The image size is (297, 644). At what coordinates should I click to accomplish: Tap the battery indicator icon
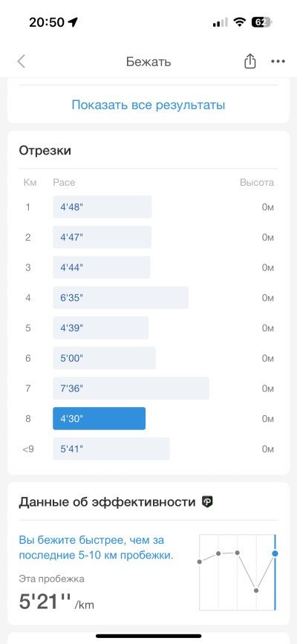pyautogui.click(x=261, y=22)
